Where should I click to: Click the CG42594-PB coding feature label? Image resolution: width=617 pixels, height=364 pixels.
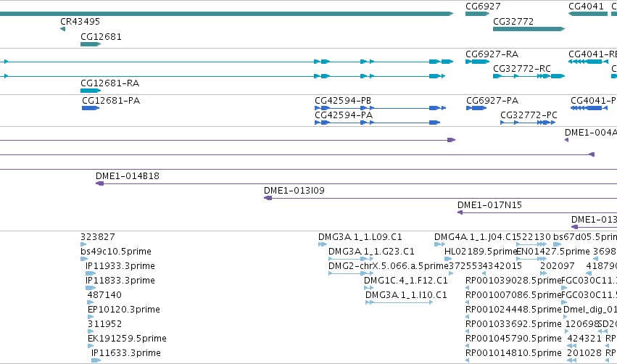343,101
